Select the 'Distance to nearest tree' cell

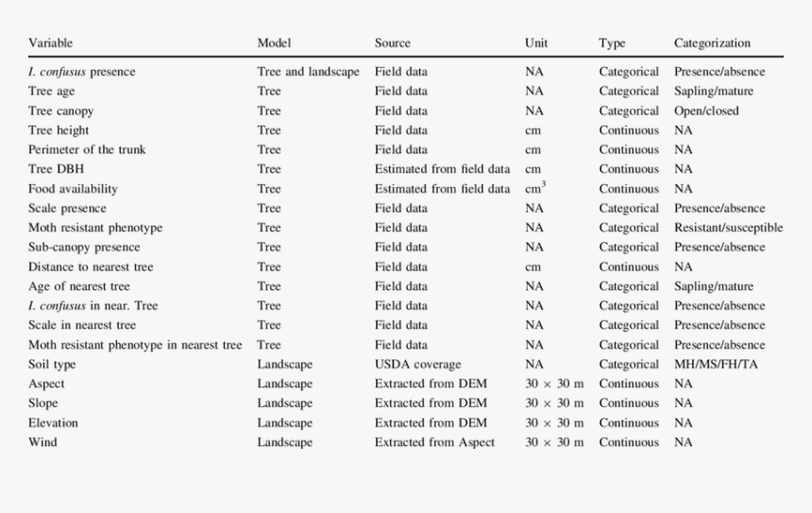point(91,266)
